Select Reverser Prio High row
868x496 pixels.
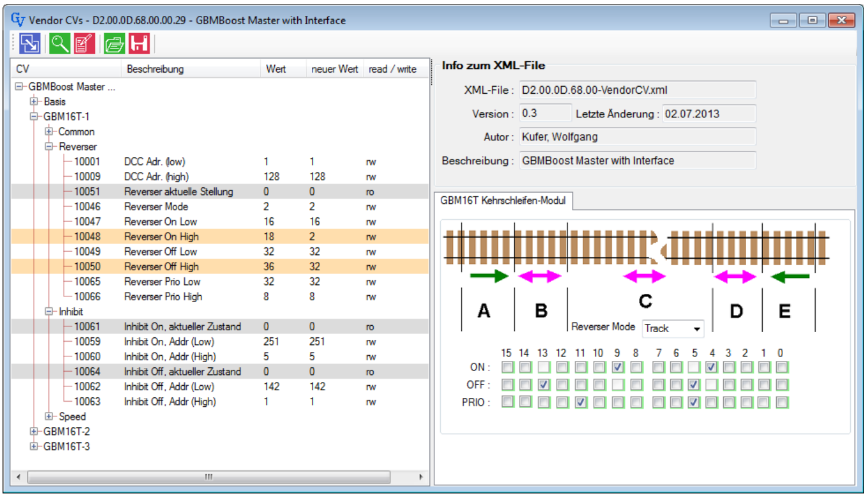220,296
